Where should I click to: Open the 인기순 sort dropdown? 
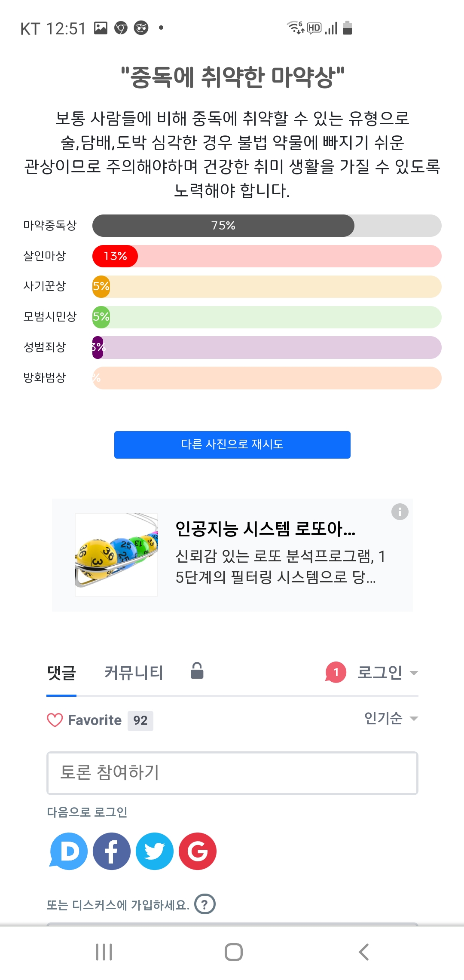pyautogui.click(x=391, y=718)
